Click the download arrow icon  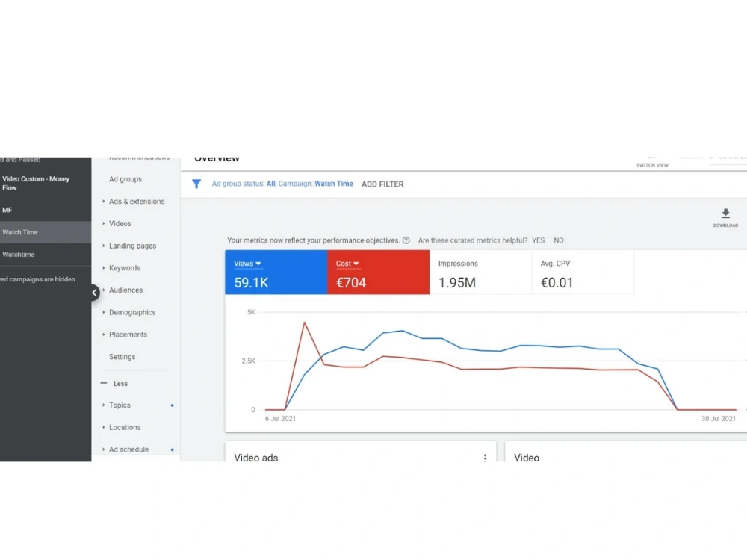(725, 214)
